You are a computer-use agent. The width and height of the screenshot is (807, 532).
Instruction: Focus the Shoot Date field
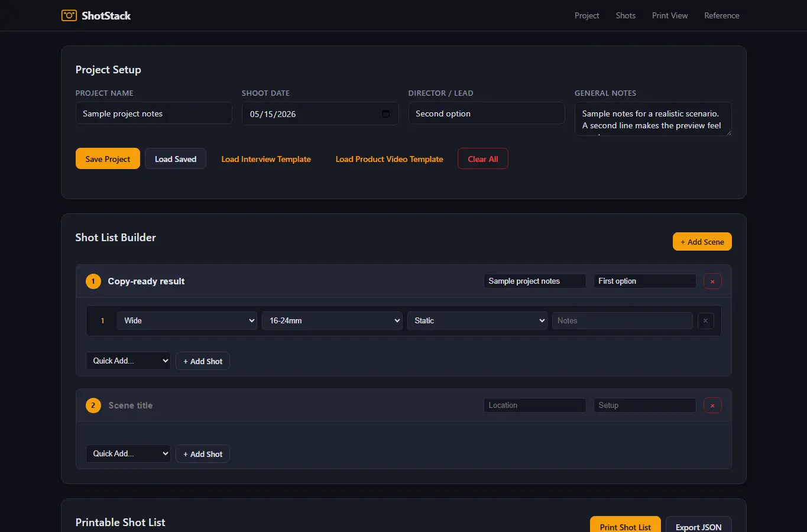(320, 113)
